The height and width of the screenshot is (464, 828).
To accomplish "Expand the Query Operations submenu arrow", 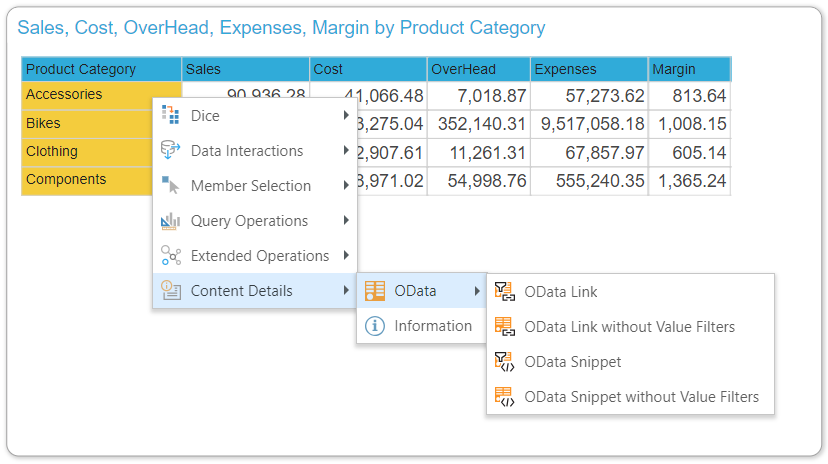I will [346, 221].
